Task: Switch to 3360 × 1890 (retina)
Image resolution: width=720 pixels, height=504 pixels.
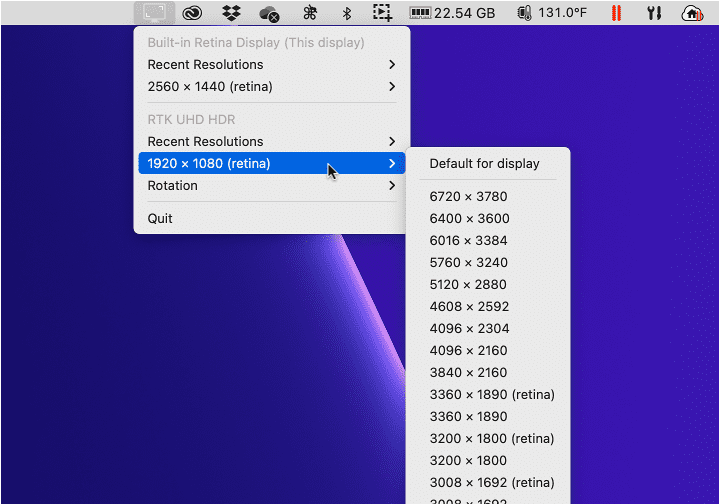Action: click(488, 395)
